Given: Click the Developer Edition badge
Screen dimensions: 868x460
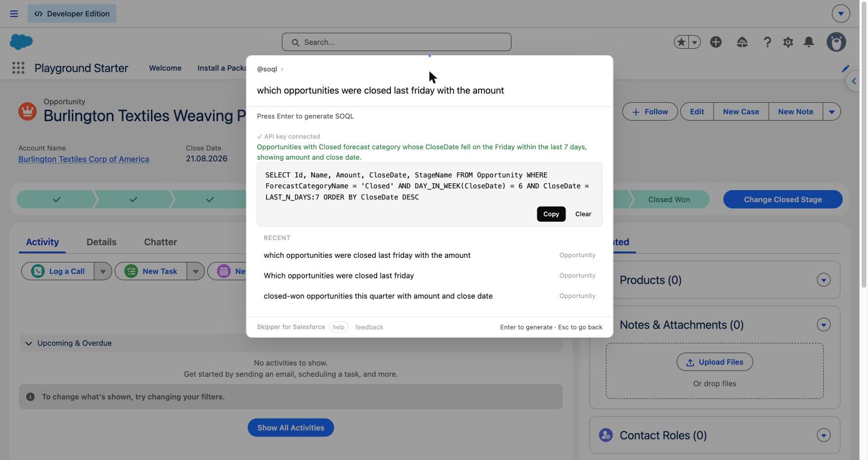Looking at the screenshot, I should [x=72, y=14].
